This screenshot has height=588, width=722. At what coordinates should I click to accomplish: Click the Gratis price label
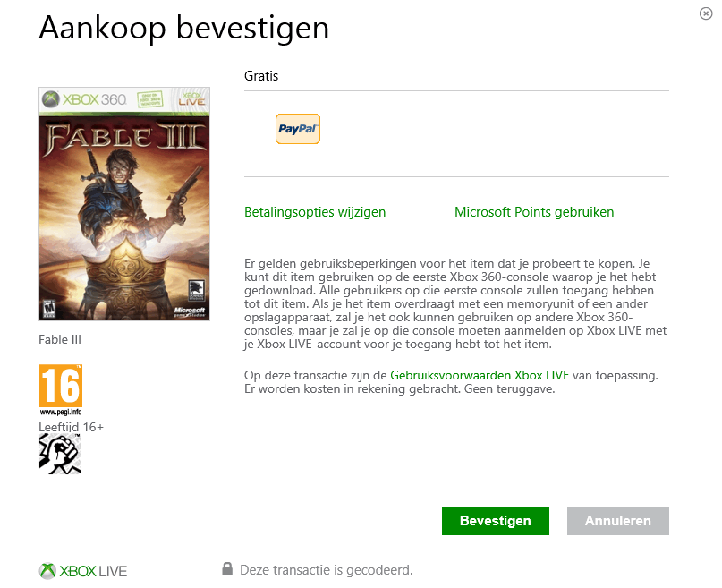coord(261,76)
